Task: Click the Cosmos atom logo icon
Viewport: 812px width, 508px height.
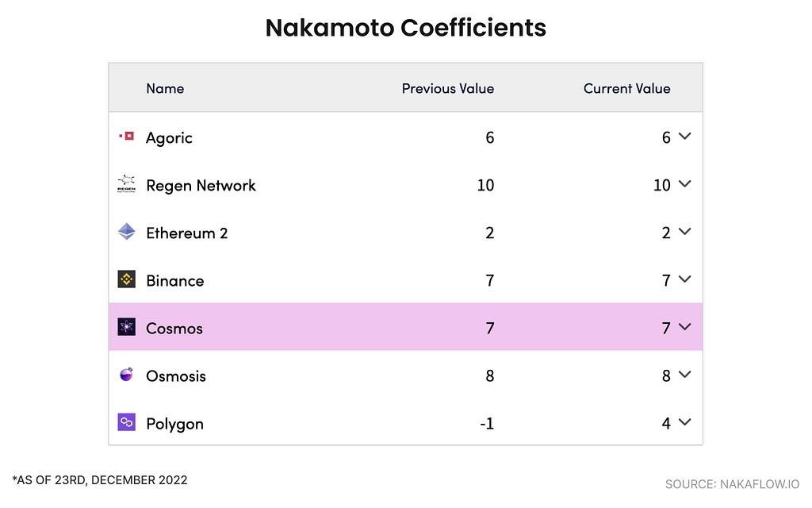Action: click(126, 327)
